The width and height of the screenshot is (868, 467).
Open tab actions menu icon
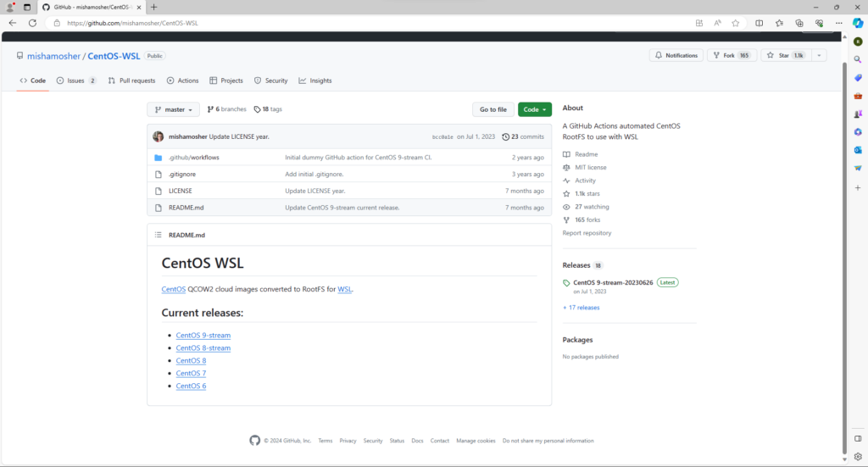[26, 7]
